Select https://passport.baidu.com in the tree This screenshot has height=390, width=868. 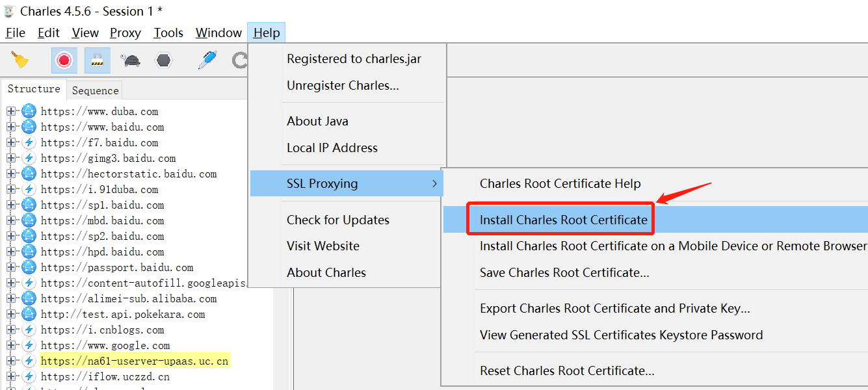point(117,267)
